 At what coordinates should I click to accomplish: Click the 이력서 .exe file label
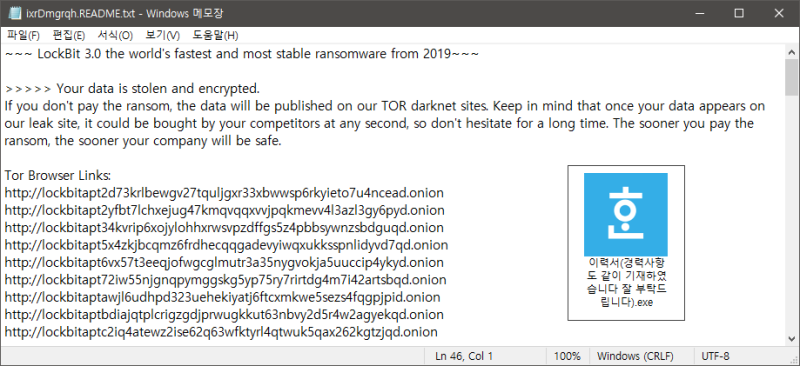(626, 282)
